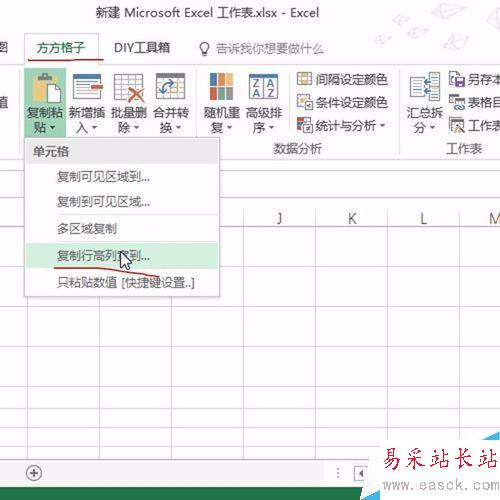
Task: Click the lightbulb Tell Me icon
Action: (204, 49)
